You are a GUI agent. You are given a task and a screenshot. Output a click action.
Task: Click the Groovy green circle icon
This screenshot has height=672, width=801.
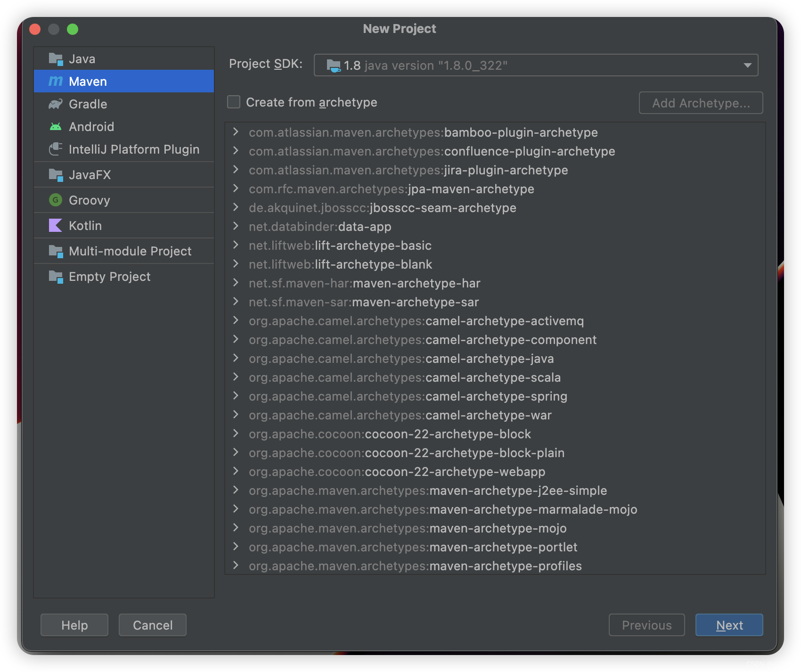coord(56,200)
